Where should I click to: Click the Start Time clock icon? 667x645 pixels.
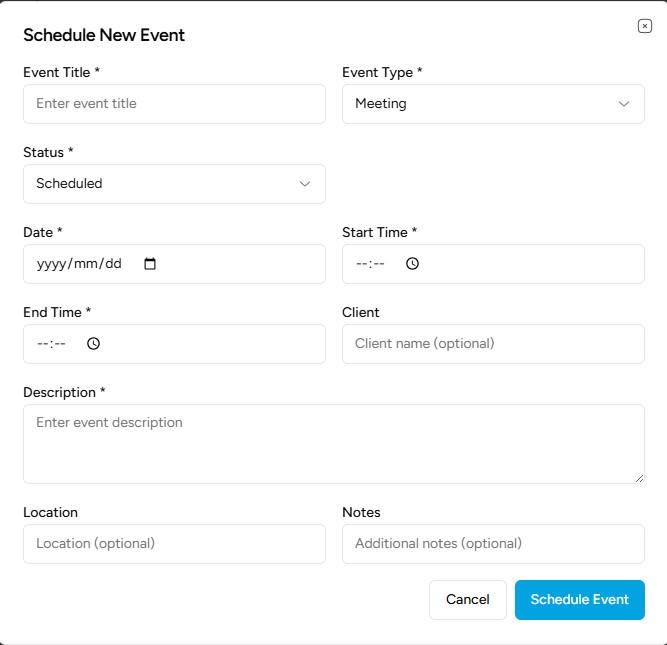412,264
